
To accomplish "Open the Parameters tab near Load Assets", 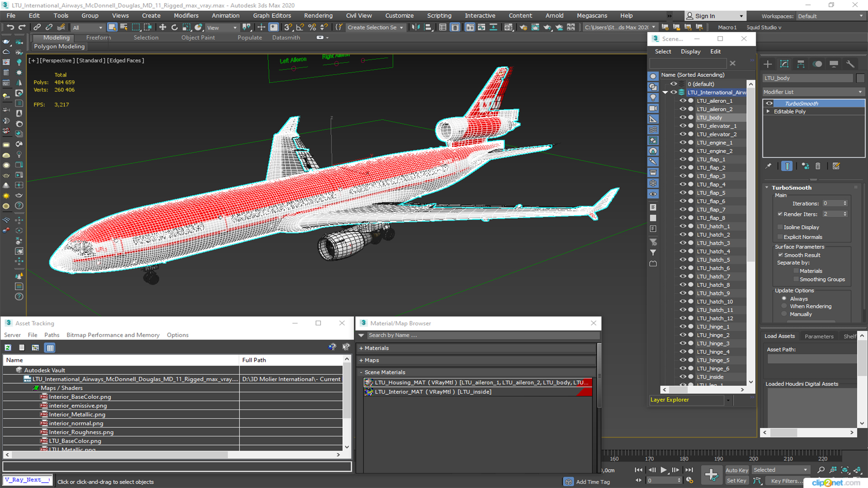I will pyautogui.click(x=819, y=336).
